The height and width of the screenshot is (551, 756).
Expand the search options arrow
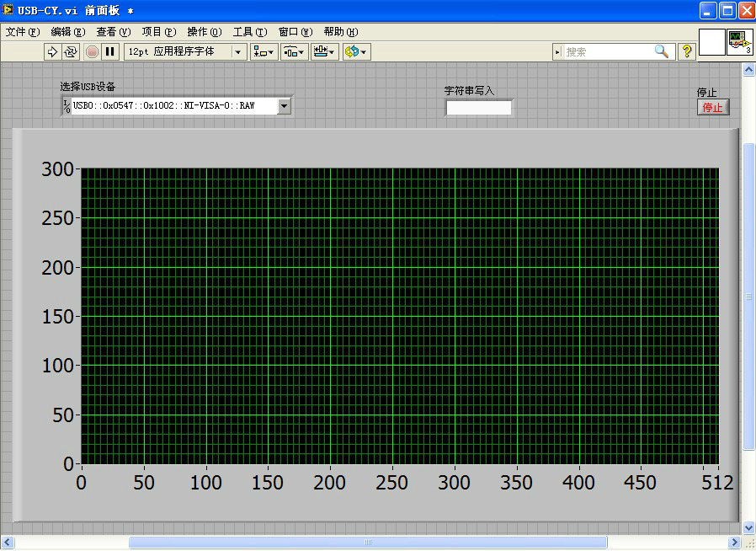(557, 51)
